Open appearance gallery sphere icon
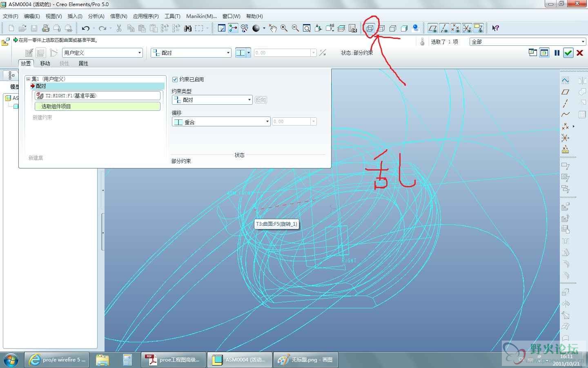The width and height of the screenshot is (588, 368). (x=256, y=28)
